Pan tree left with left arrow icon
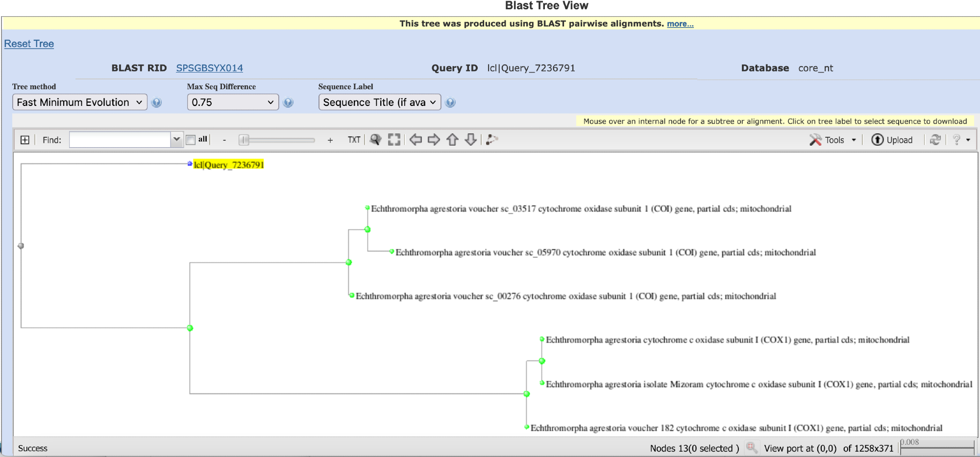 pos(416,140)
